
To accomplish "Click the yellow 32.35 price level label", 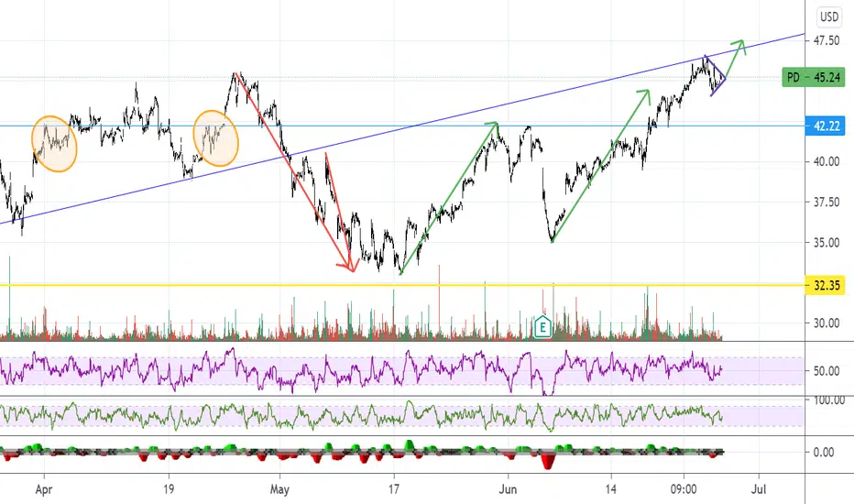I will coord(825,285).
